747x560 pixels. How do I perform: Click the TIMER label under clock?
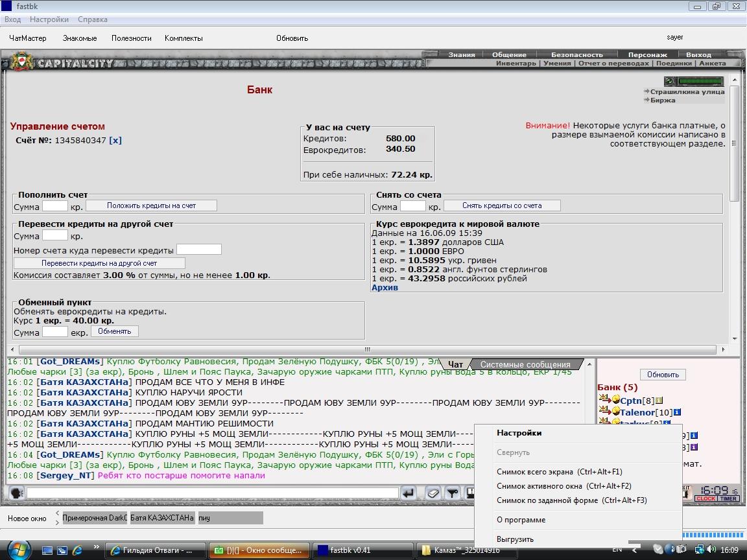728,498
